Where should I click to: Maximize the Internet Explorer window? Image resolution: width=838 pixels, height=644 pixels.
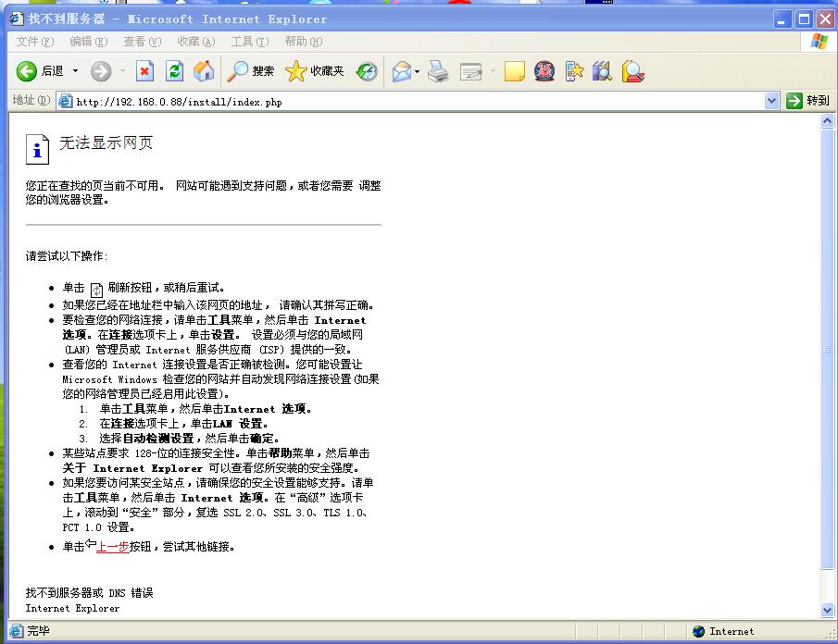point(805,19)
